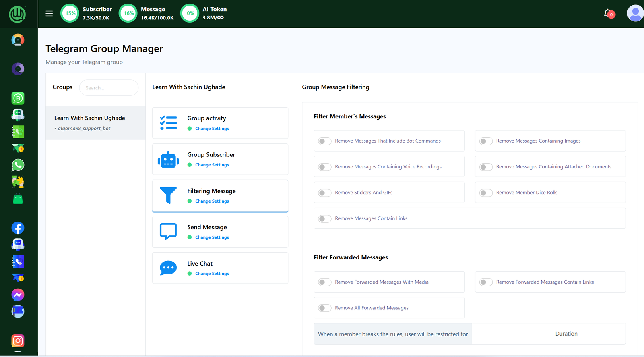Enable Remove Messages Containing Voice Recordings
The width and height of the screenshot is (644, 357).
(325, 167)
